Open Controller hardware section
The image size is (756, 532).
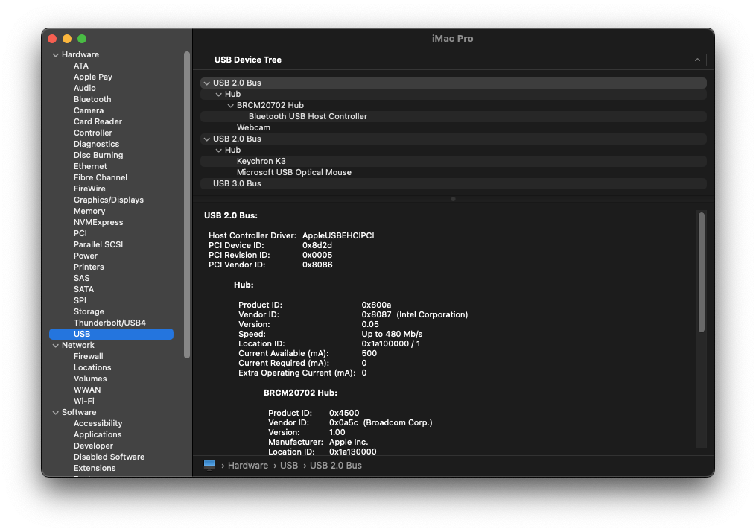[92, 133]
